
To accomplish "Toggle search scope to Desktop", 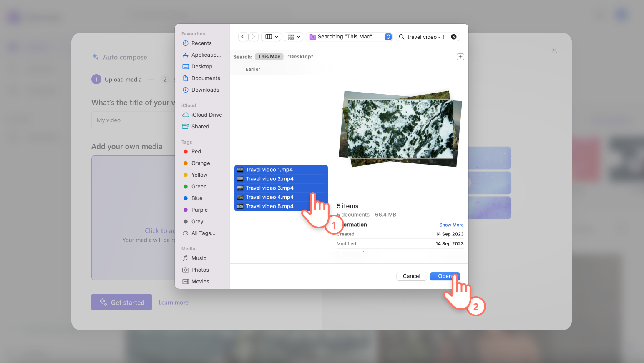I will [x=300, y=56].
